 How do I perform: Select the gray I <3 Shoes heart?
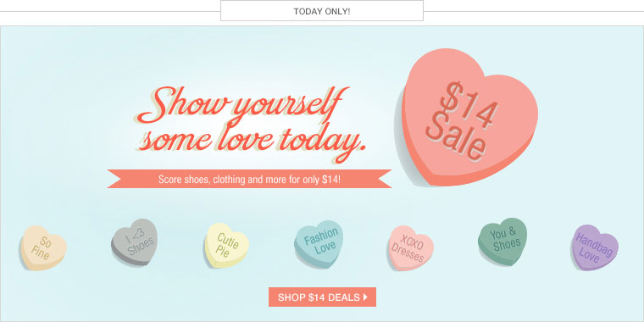click(x=134, y=241)
